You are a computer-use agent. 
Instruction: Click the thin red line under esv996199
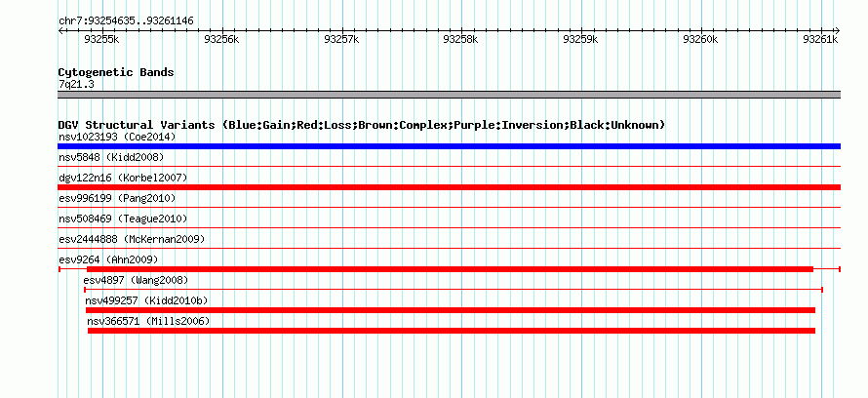point(449,207)
